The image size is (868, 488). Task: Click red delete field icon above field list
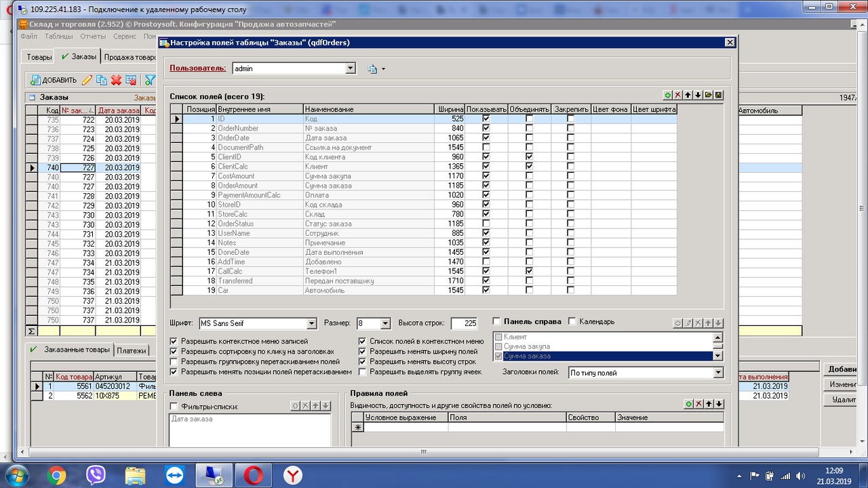coord(677,96)
